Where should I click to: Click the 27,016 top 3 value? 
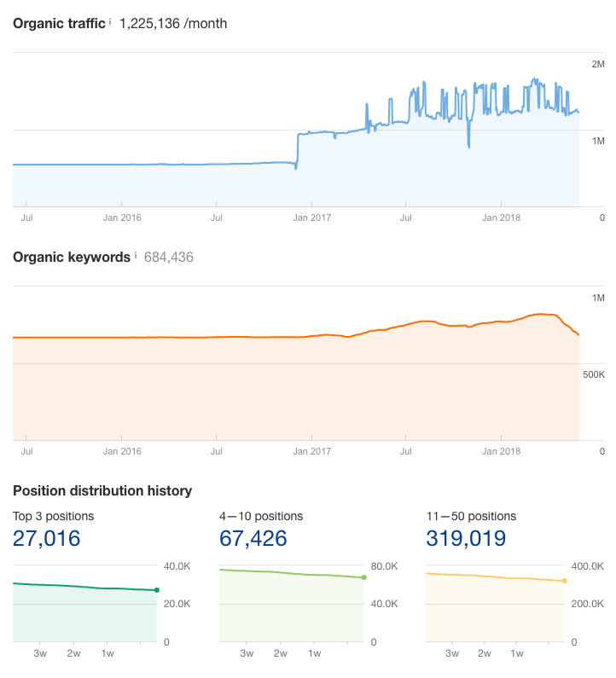click(x=47, y=538)
